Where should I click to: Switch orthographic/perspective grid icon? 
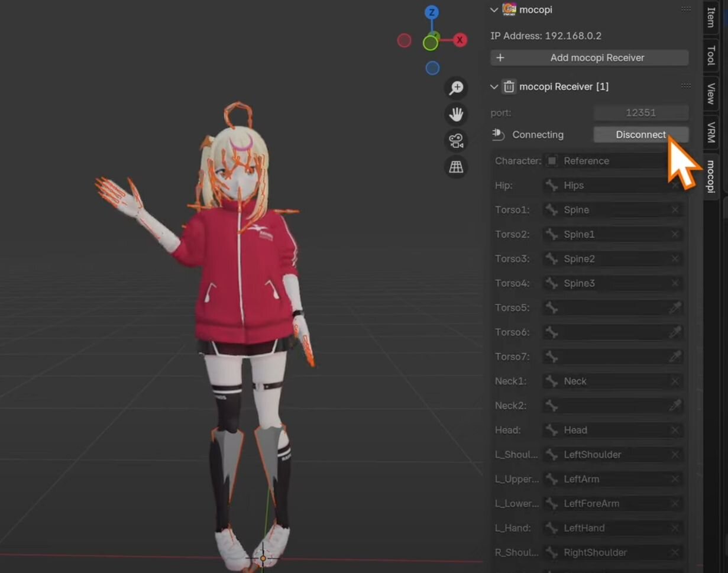point(456,167)
